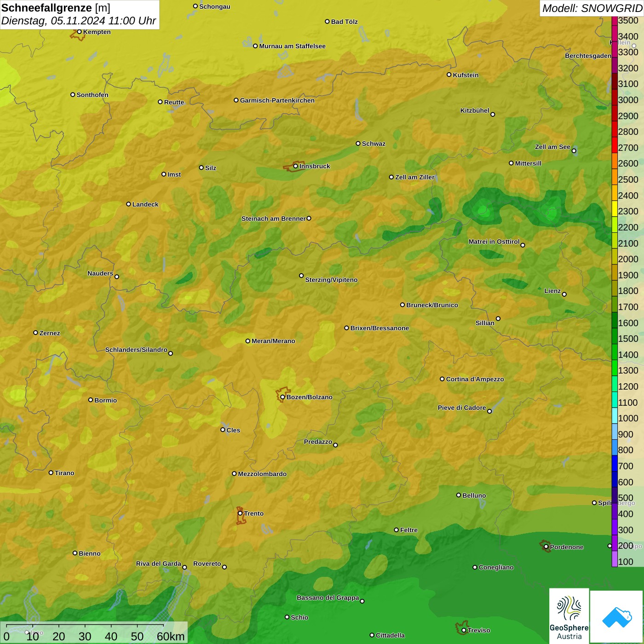
Task: Click the 'Murnau am Staffelsee' label
Action: click(293, 46)
